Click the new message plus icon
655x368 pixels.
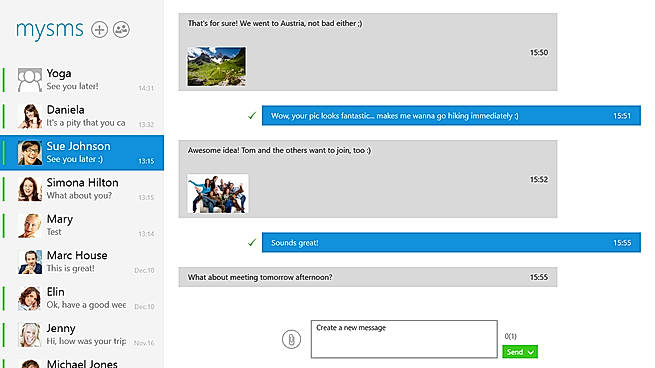click(99, 30)
